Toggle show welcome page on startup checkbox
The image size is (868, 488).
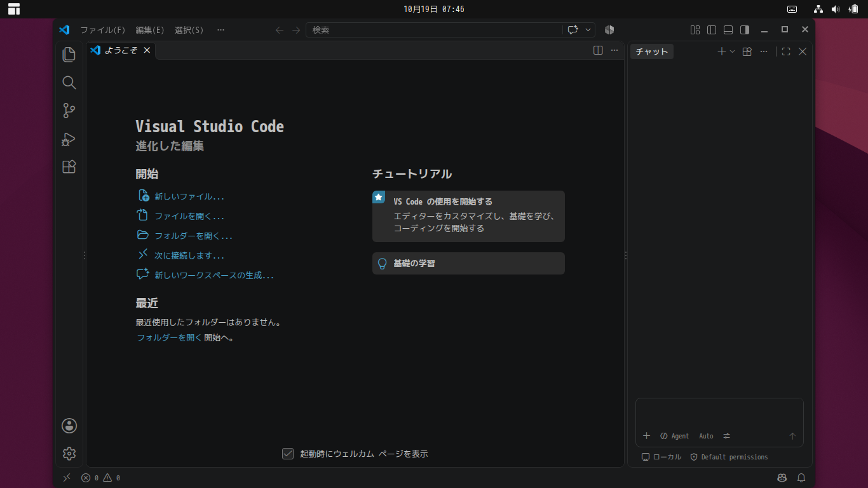[288, 454]
